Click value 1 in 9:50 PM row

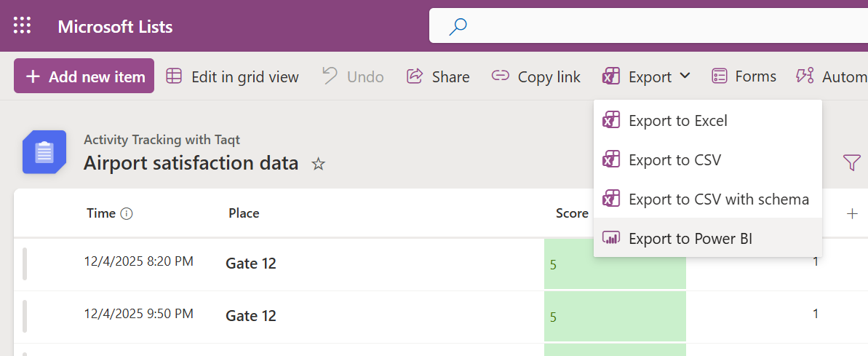tap(816, 313)
